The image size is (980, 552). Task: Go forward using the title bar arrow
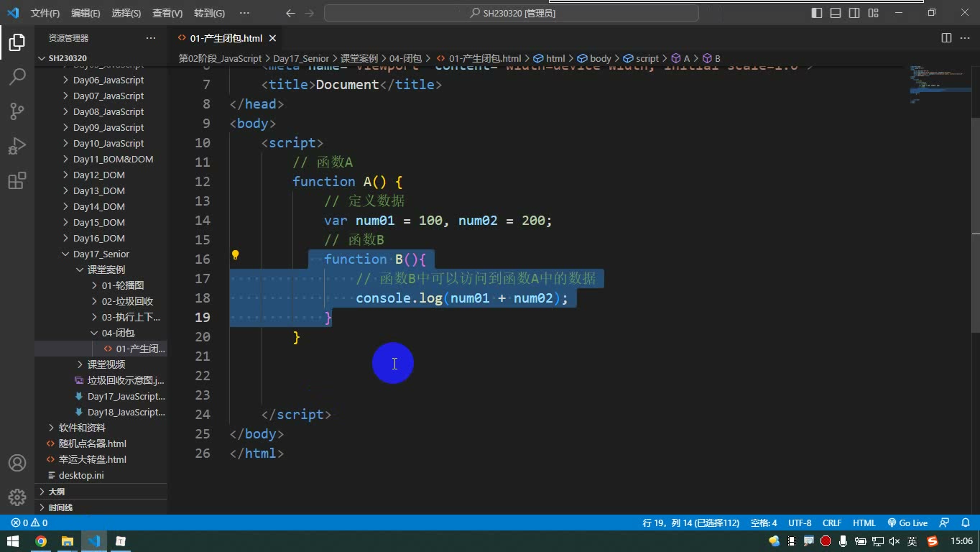pyautogui.click(x=310, y=13)
